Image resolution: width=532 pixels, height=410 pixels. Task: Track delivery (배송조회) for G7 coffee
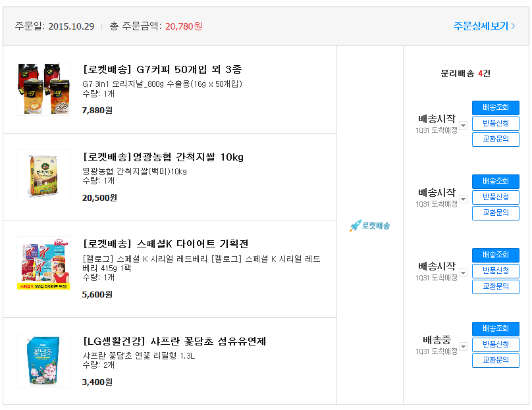(495, 108)
